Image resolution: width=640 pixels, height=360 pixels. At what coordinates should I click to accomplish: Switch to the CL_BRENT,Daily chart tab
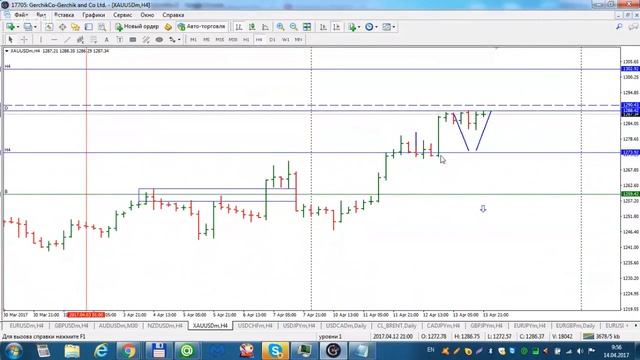click(396, 326)
